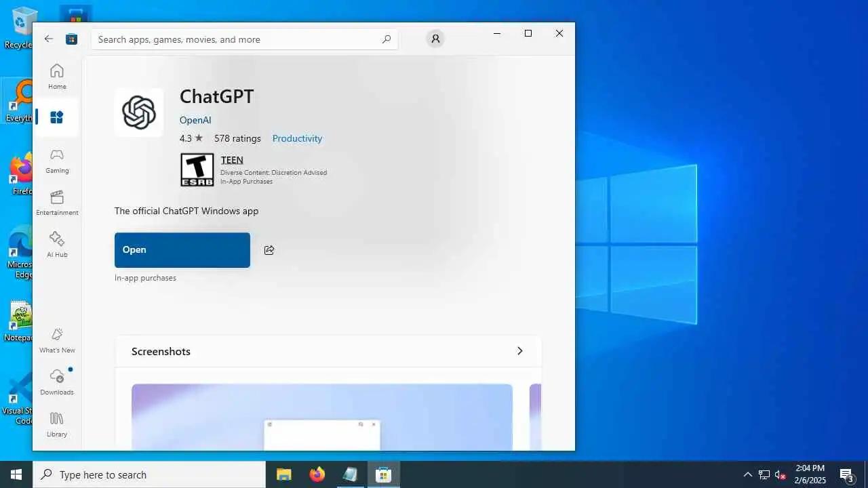Click the ChatGPT app logo
This screenshot has width=868, height=488.
pyautogui.click(x=139, y=113)
